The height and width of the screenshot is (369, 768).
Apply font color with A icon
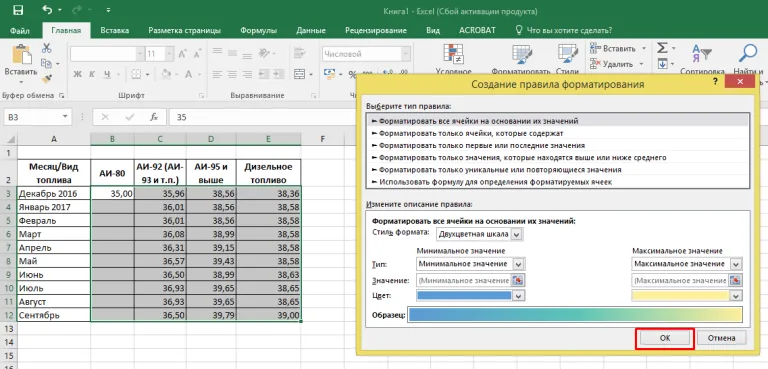point(188,74)
